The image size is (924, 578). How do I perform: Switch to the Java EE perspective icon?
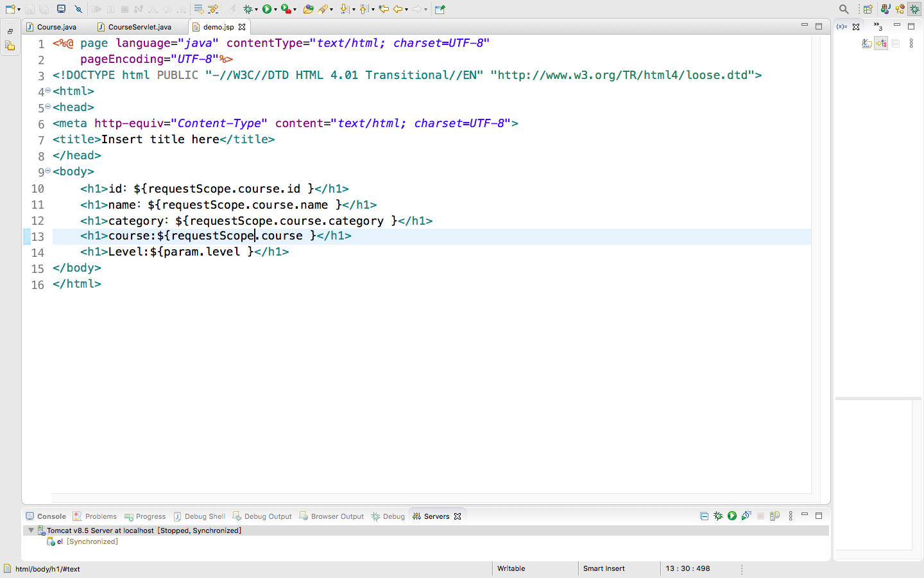pyautogui.click(x=886, y=9)
